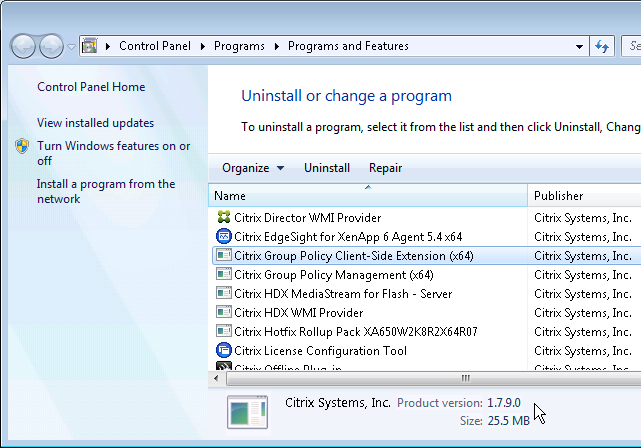Open View installed updates link
The width and height of the screenshot is (641, 448).
coord(95,123)
